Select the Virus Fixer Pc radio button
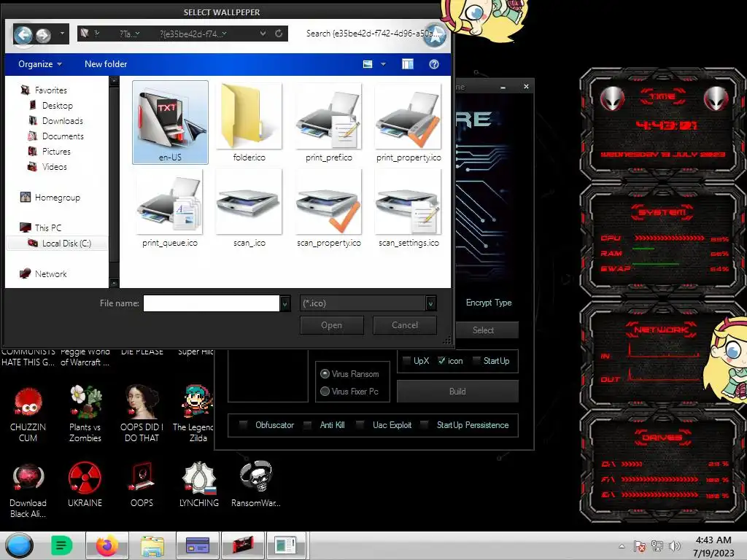The width and height of the screenshot is (747, 560). click(325, 391)
